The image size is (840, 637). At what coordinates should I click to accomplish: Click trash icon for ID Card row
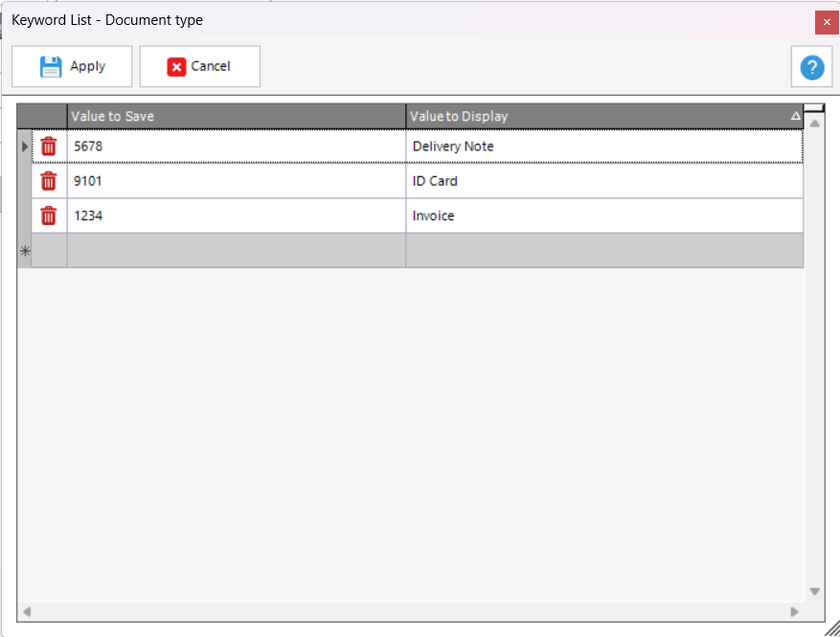point(49,181)
